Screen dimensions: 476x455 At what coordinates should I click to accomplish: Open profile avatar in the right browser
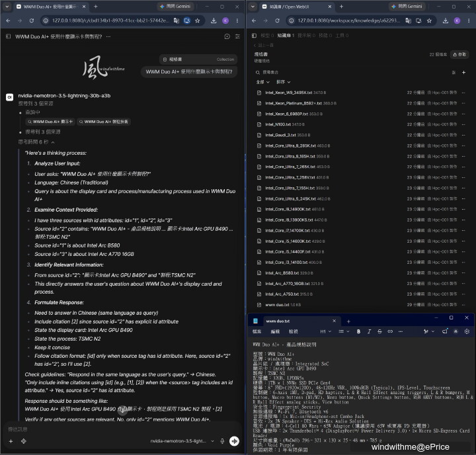[457, 21]
